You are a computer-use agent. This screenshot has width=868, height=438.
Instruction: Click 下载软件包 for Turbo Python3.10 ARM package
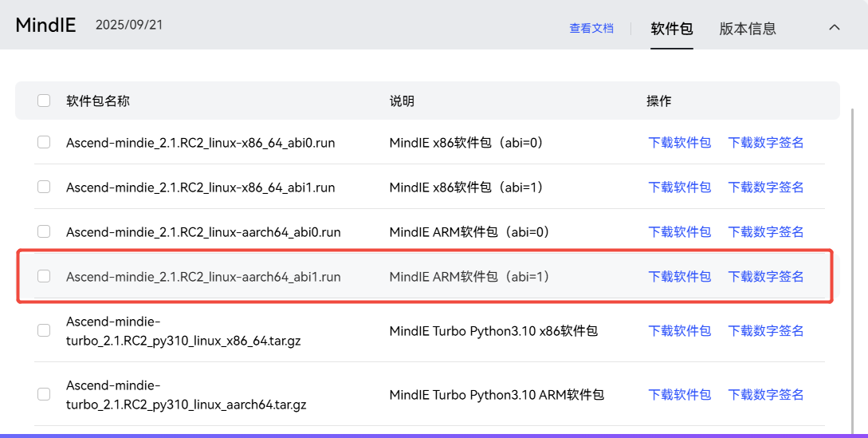(x=679, y=395)
